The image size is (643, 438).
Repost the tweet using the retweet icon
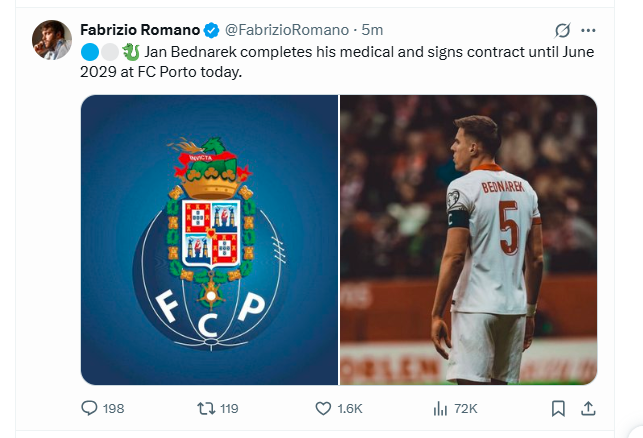point(203,408)
